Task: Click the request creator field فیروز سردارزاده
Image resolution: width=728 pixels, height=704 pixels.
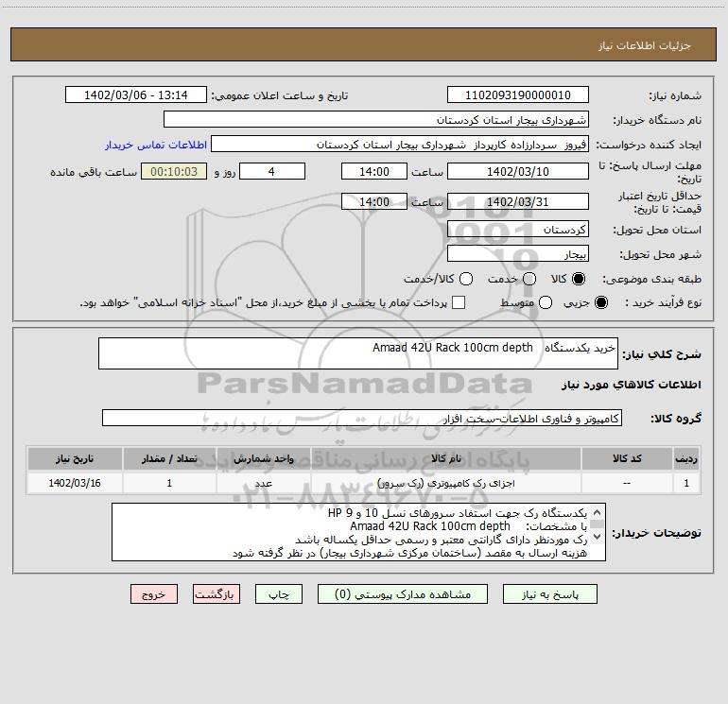Action: [x=400, y=145]
